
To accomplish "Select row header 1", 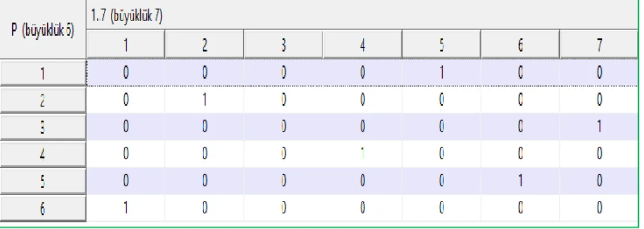I will point(43,73).
